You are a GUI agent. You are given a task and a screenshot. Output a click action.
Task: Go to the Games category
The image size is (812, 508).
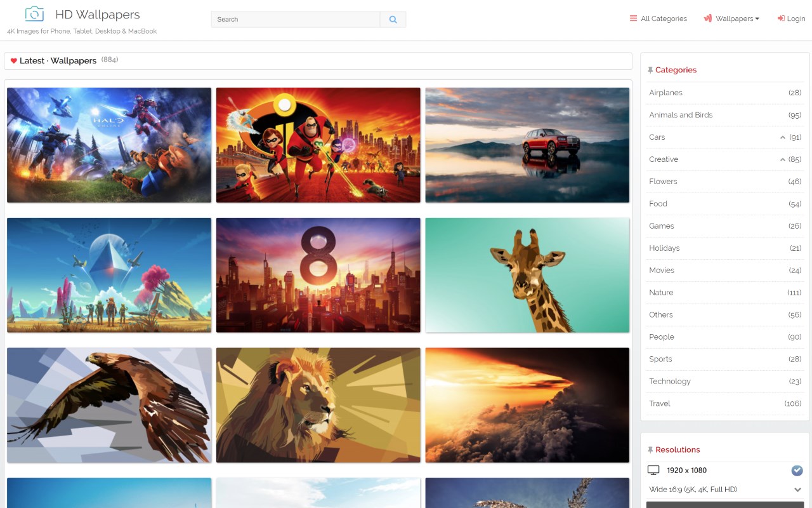pyautogui.click(x=661, y=226)
